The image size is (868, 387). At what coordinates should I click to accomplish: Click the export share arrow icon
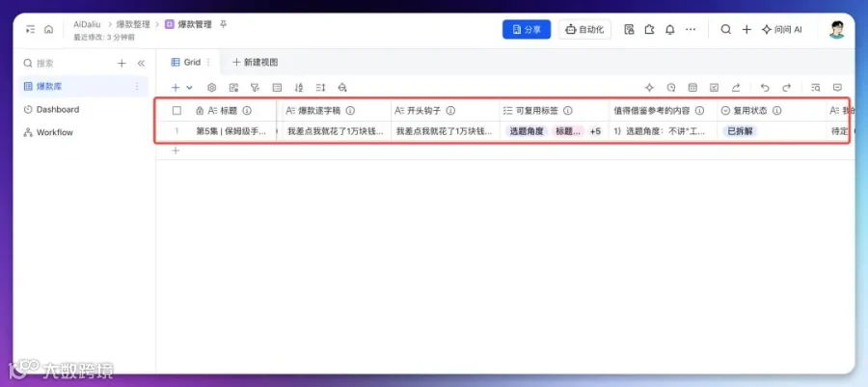736,88
